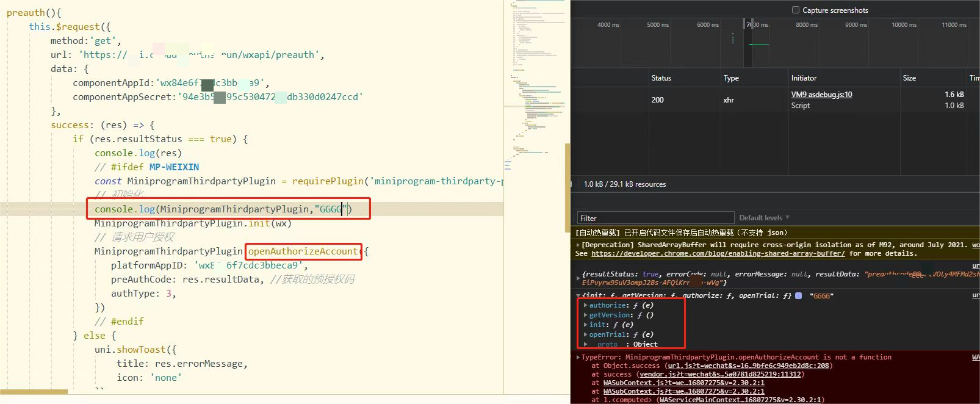980x404 pixels.
Task: Sort requests by the Status column header
Action: (661, 78)
